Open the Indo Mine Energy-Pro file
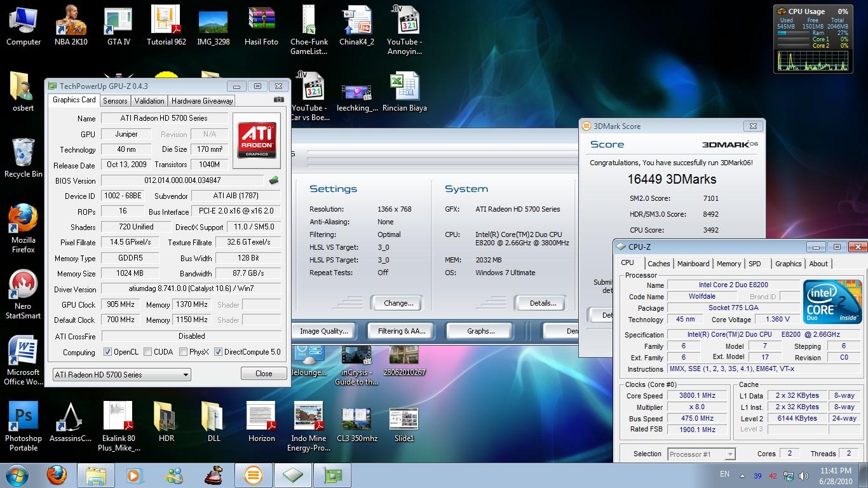 [309, 426]
